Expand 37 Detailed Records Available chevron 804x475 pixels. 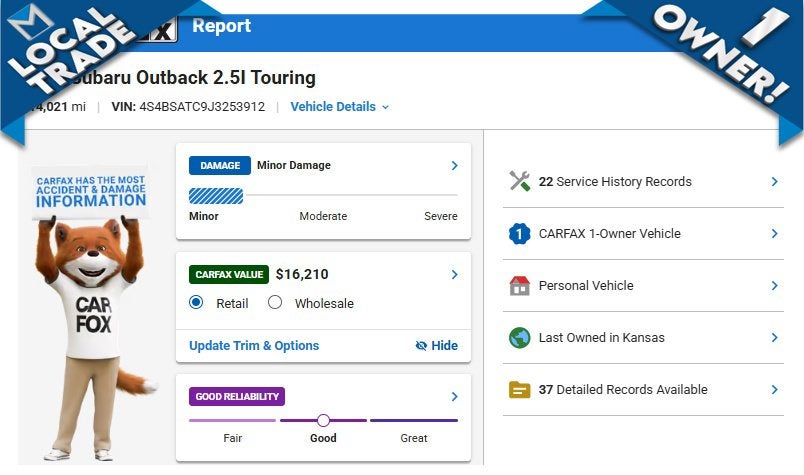[x=774, y=390]
